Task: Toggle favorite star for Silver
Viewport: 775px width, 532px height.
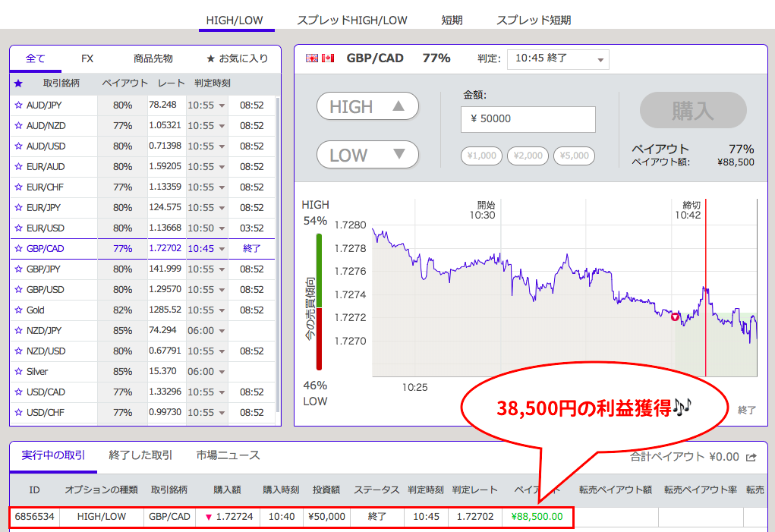Action: [x=18, y=372]
